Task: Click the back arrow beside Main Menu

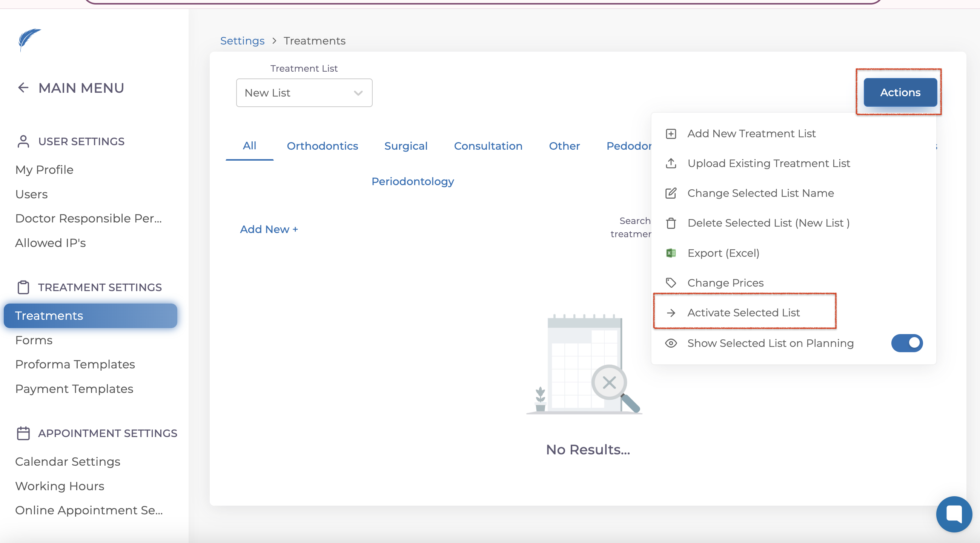Action: [x=23, y=88]
